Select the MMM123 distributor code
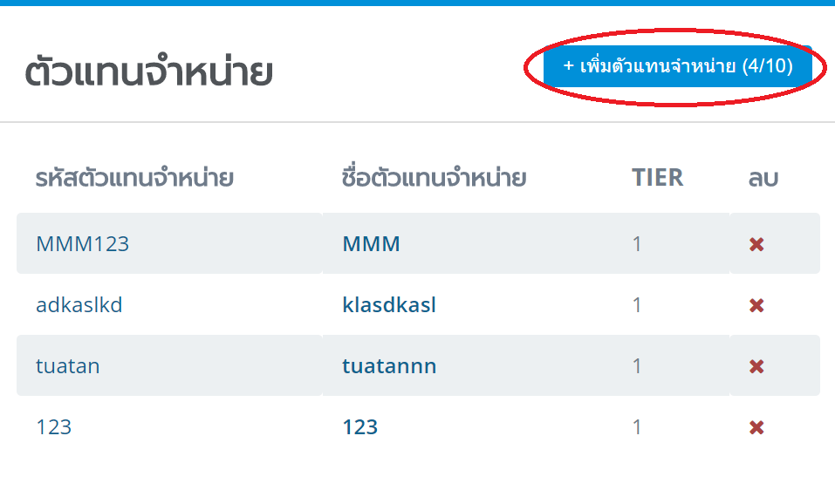Image resolution: width=835 pixels, height=504 pixels. pos(83,244)
